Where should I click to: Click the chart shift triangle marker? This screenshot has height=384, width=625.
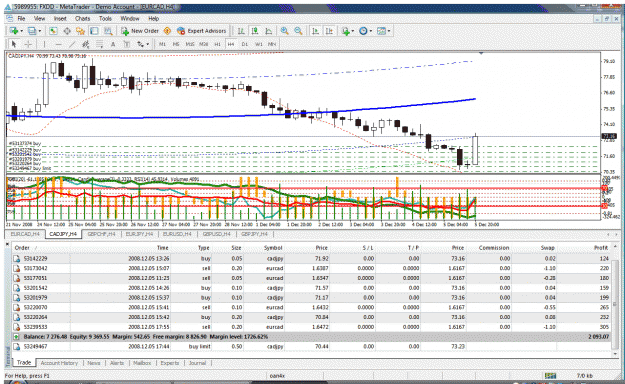pos(481,53)
